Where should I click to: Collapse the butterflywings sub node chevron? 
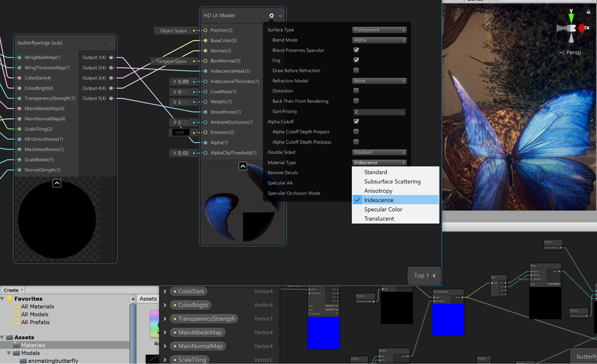coord(111,43)
